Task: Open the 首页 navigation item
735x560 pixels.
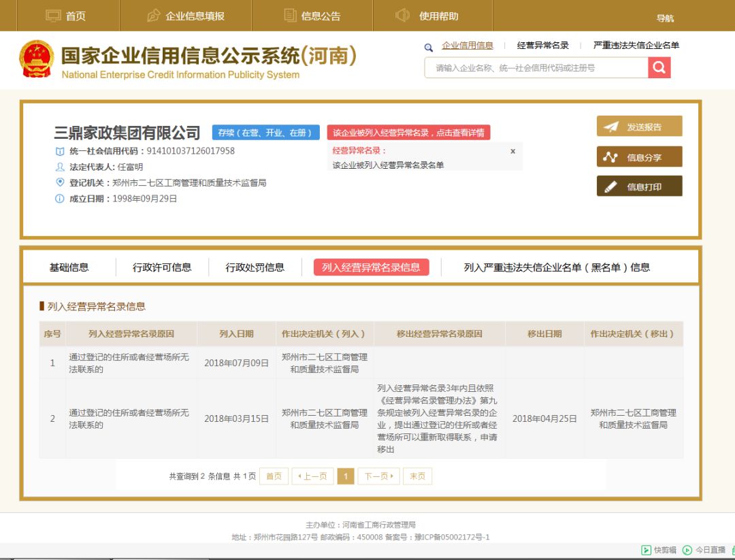Action: (68, 16)
